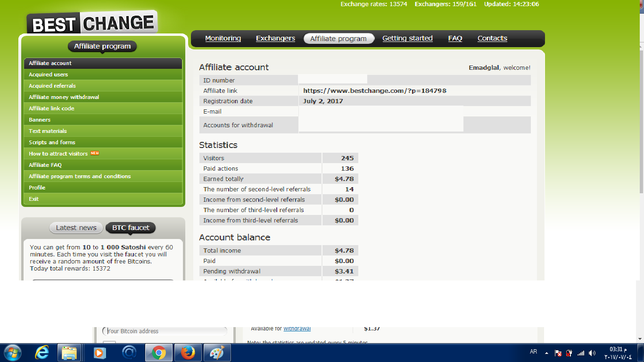Click the Affiliate program sidebar header

coord(102,46)
